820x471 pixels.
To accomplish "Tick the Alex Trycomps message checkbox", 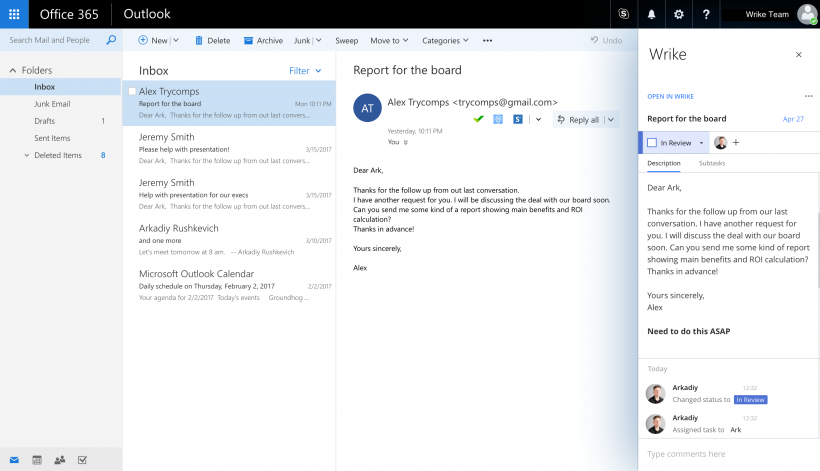I will [x=132, y=91].
